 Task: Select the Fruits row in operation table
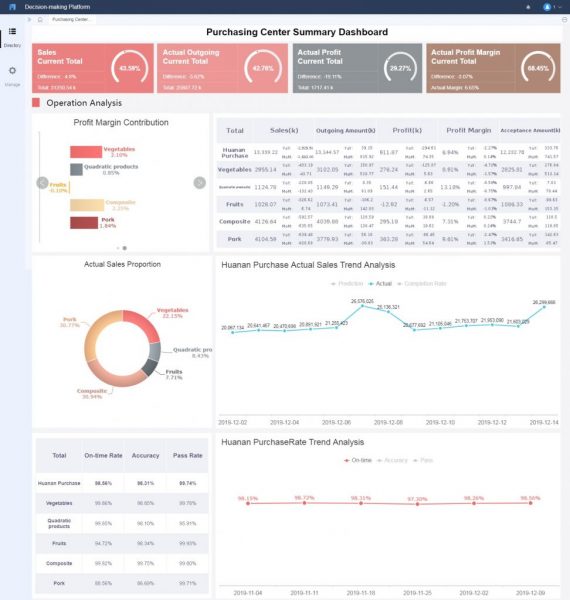tap(388, 204)
